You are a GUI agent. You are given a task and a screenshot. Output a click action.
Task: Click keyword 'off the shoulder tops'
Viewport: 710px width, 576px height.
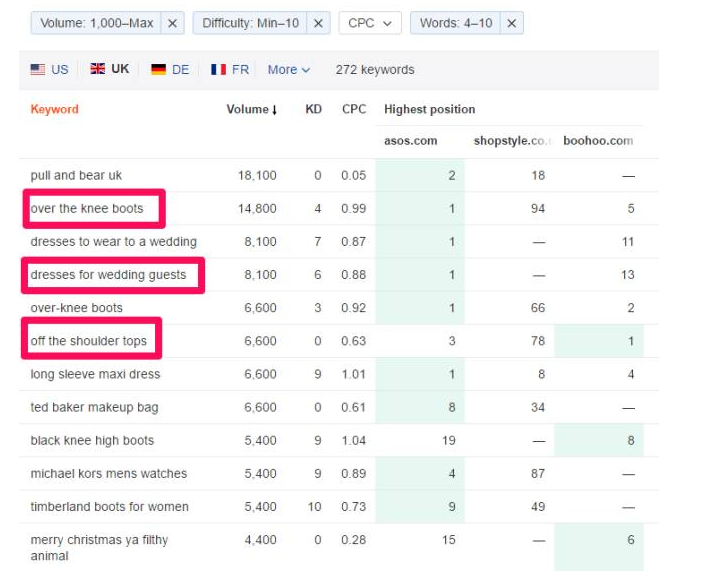(x=89, y=341)
